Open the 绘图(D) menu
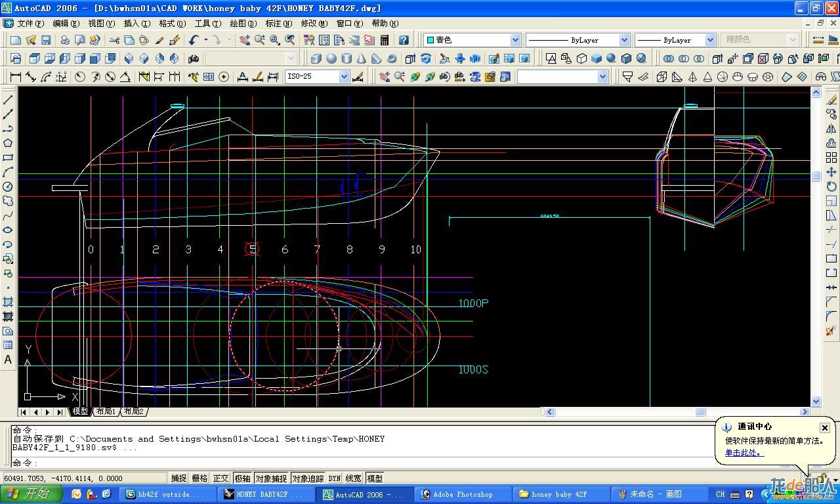 pyautogui.click(x=243, y=23)
